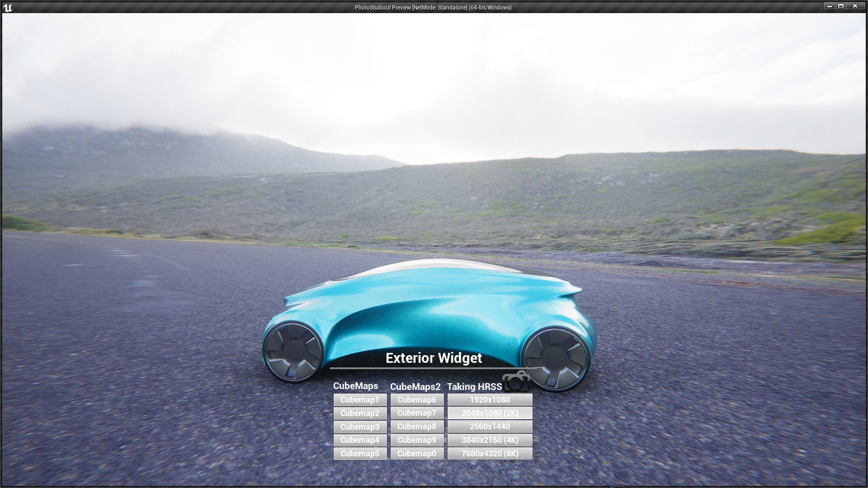Image resolution: width=868 pixels, height=488 pixels.
Task: Take 7680x4320 (8K) high-res screenshot
Action: click(490, 454)
